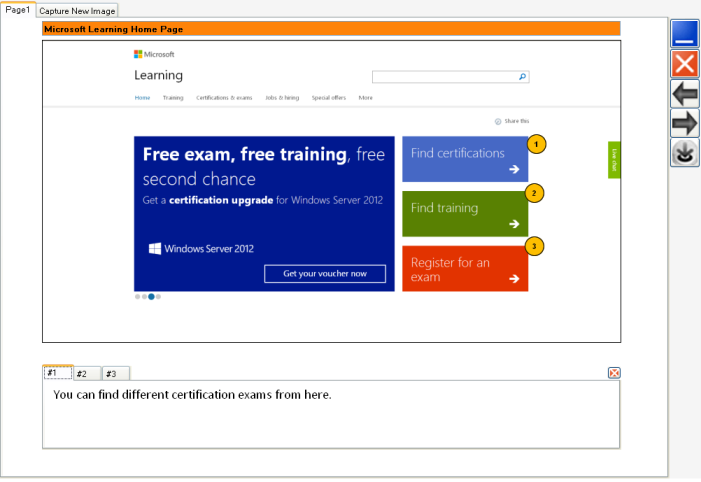Click the Register for an exam tile

465,269
